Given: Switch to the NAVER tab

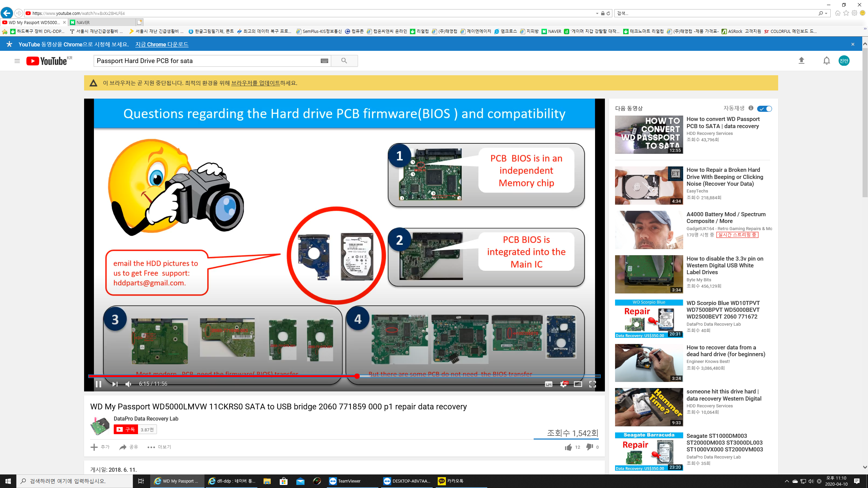Looking at the screenshot, I should (x=102, y=22).
